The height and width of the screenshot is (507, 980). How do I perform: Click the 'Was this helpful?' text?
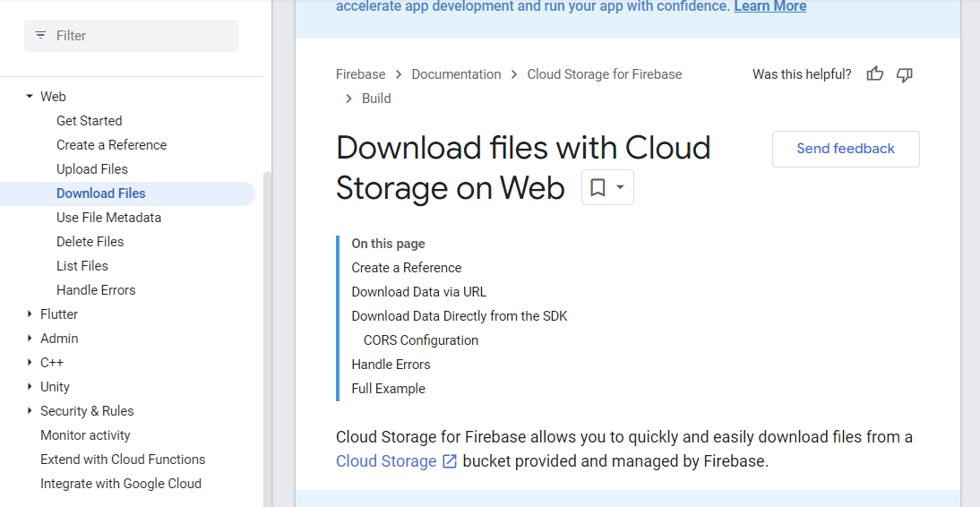point(802,74)
